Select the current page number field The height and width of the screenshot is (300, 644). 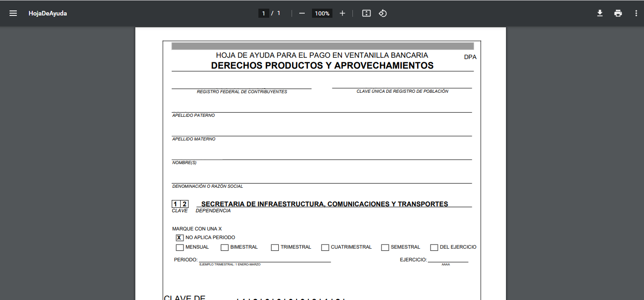(263, 13)
